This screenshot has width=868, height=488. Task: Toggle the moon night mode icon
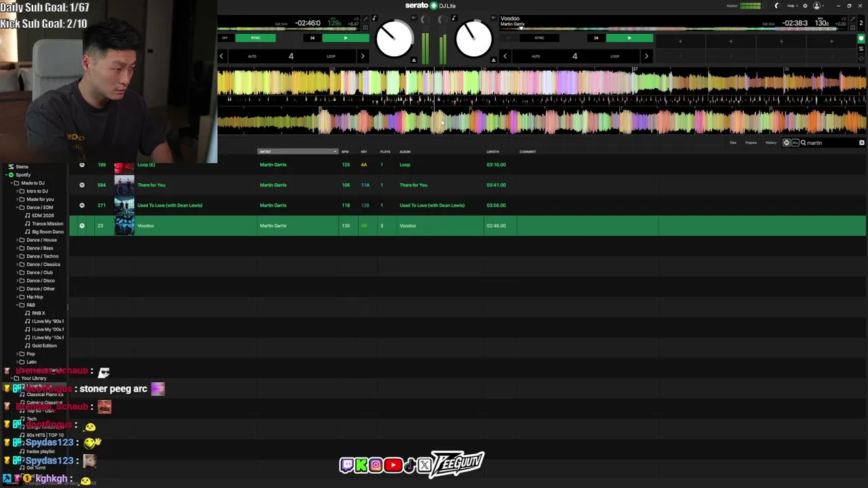(x=778, y=5)
